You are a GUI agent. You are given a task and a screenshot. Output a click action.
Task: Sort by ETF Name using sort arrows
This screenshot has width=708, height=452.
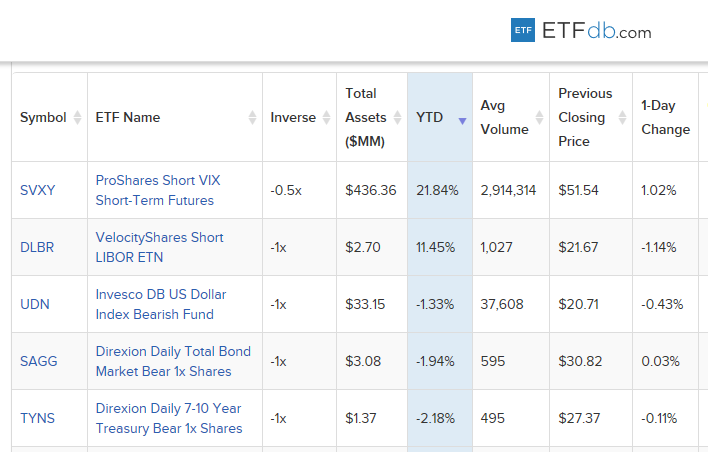pos(252,118)
